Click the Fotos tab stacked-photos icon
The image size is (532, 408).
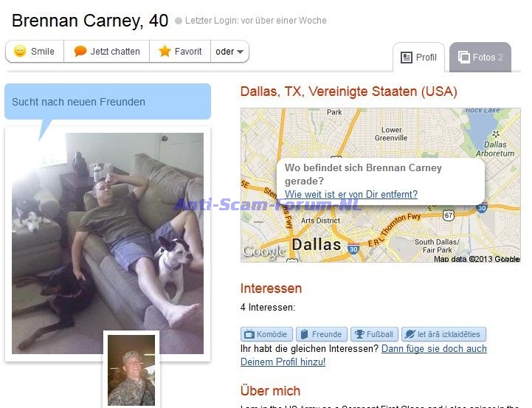pyautogui.click(x=464, y=57)
